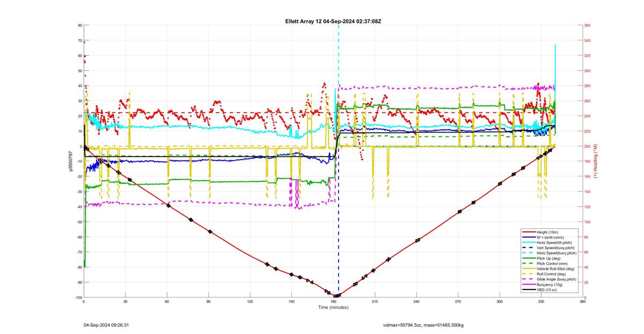Click the deepest point marker of the height curve

tap(336, 296)
